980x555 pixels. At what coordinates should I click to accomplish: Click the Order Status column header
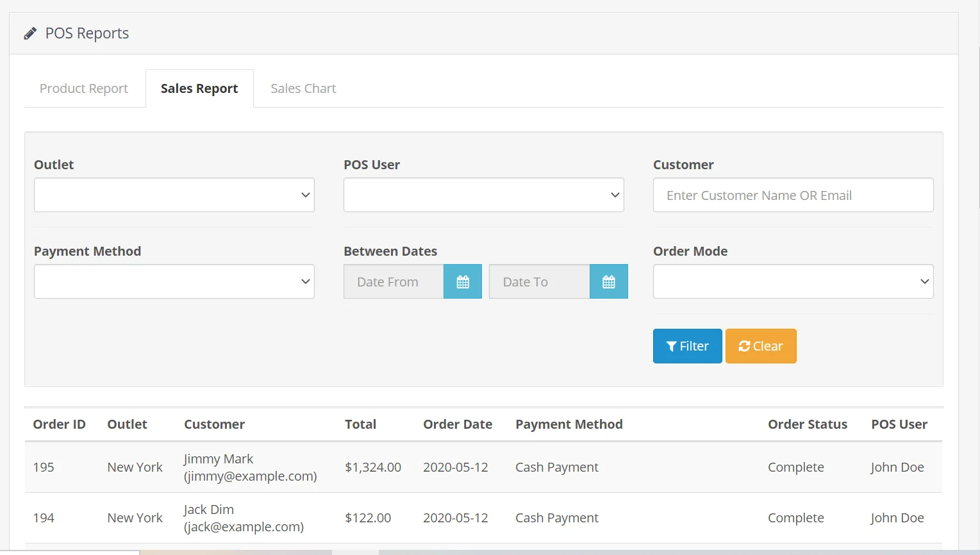[x=808, y=424]
